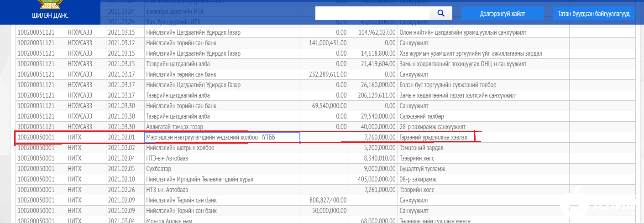Screen dimensions: 644x223
Task: Open Дэлгэрэнгүй хайлт advanced search
Action: coord(502,14)
